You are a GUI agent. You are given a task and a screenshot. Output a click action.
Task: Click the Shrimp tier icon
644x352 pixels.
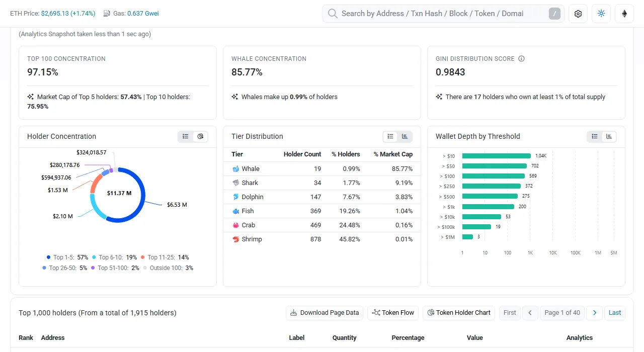[x=235, y=239]
